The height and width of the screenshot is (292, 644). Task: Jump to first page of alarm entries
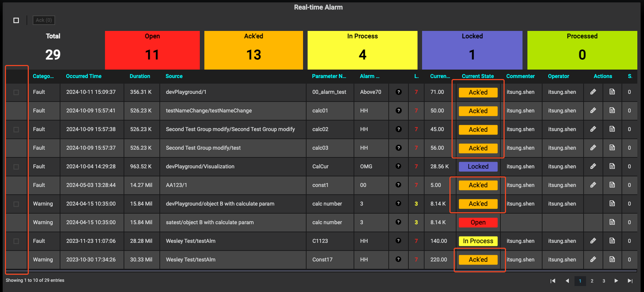coord(553,281)
